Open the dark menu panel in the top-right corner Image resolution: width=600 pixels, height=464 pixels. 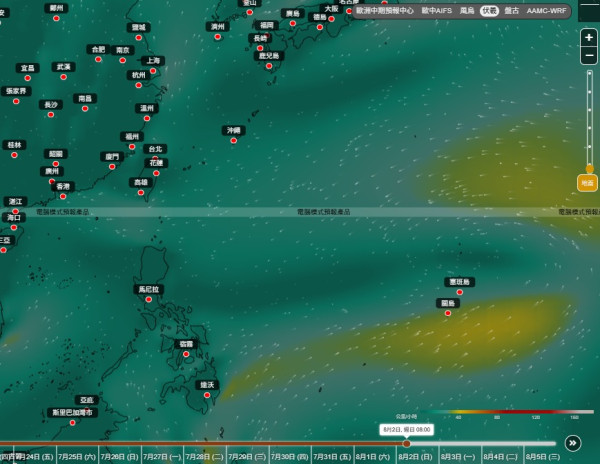coord(589,10)
